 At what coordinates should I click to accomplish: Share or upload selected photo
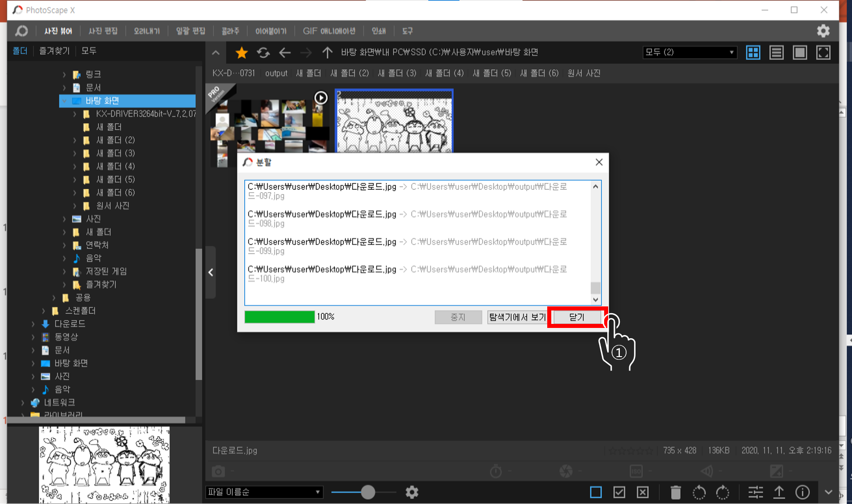779,492
